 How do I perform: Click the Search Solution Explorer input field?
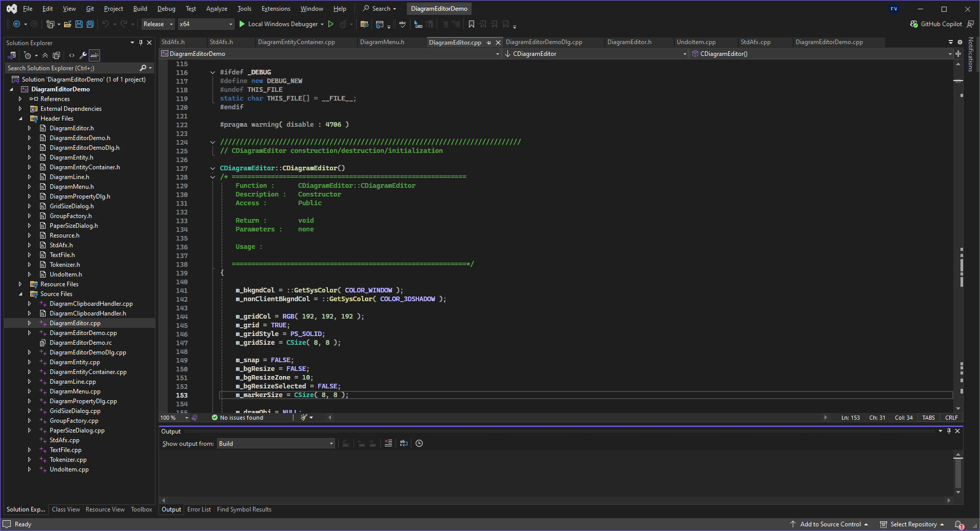72,68
